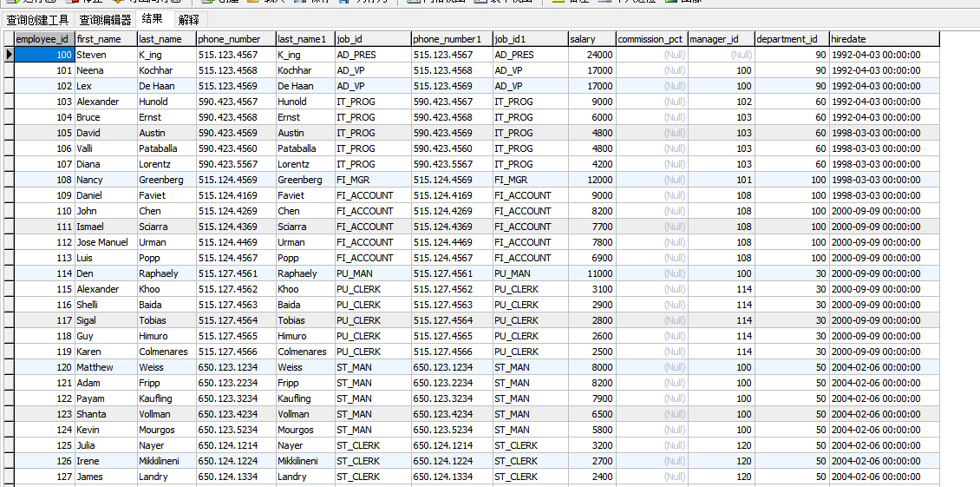980x487 pixels.
Task: Select the salary cell 12000
Action: (591, 180)
